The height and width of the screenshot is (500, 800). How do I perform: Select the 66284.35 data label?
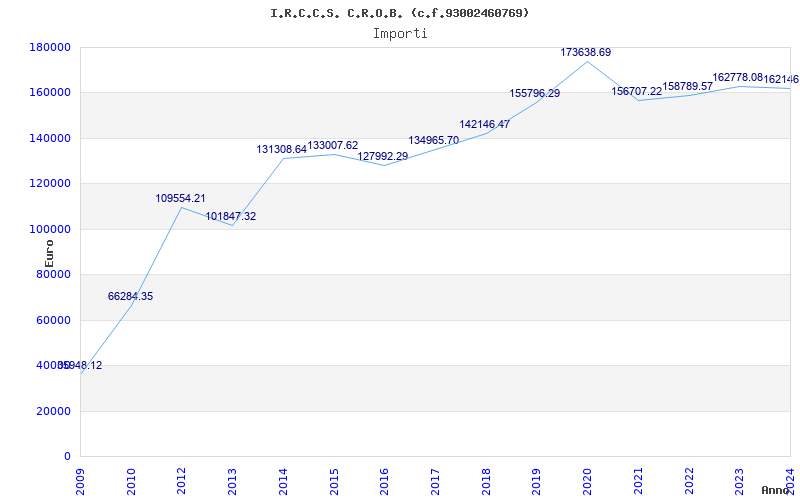point(130,297)
